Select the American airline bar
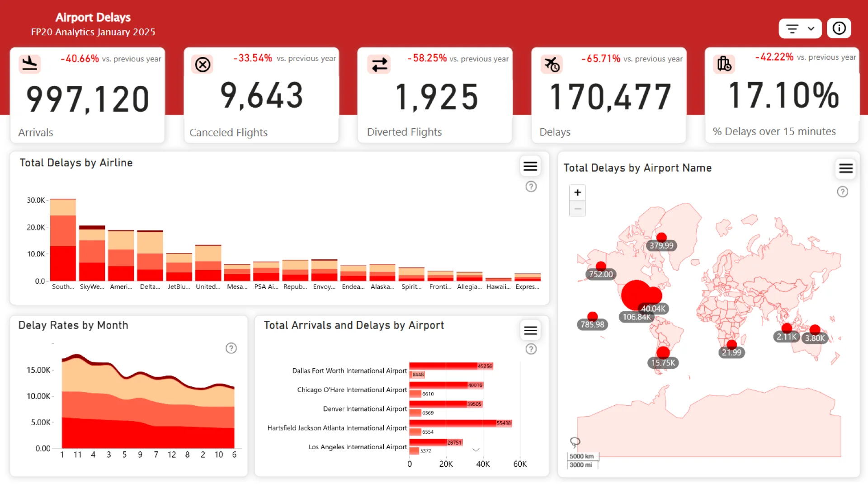This screenshot has width=868, height=488. click(x=121, y=256)
